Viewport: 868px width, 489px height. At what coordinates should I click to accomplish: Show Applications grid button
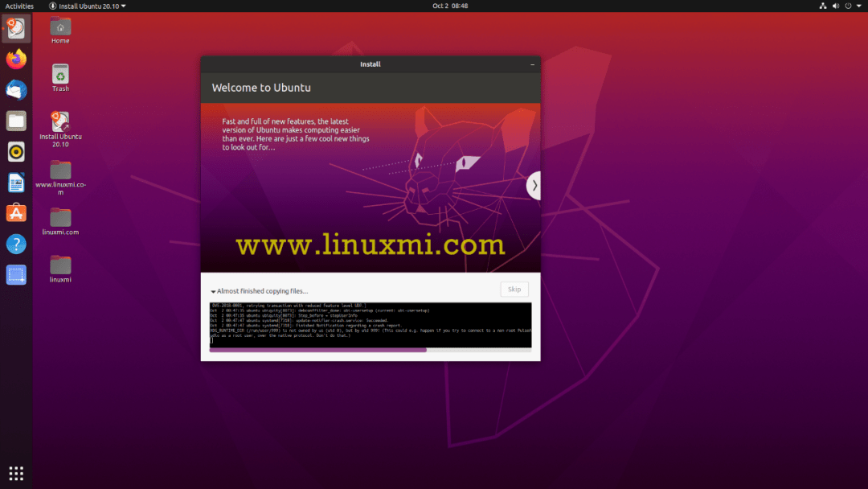coord(16,474)
